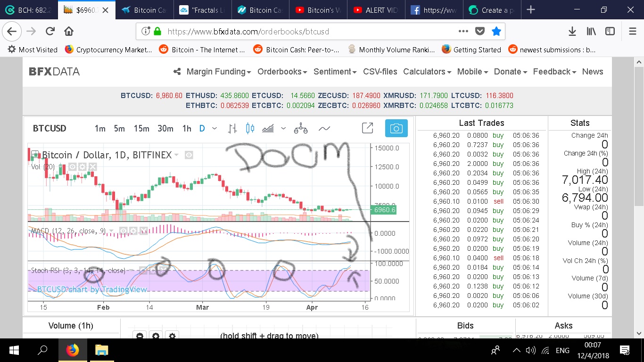Expand the Mobile dropdown menu
The width and height of the screenshot is (644, 362).
pos(472,72)
